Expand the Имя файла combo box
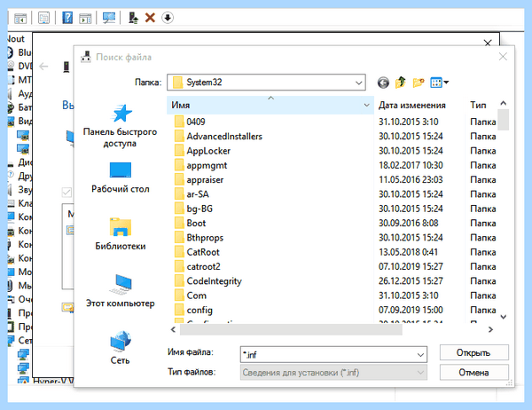Viewport: 532px width, 410px height. pos(420,355)
